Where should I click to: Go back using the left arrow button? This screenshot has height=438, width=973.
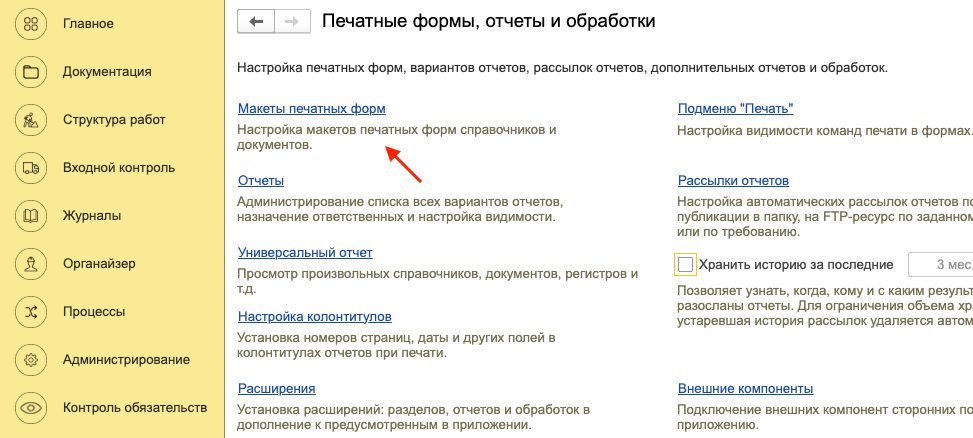tap(255, 21)
